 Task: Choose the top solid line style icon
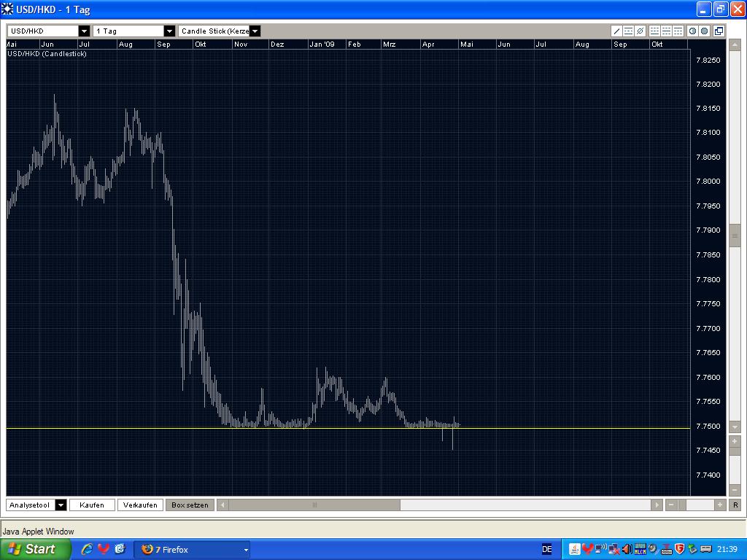coord(678,31)
